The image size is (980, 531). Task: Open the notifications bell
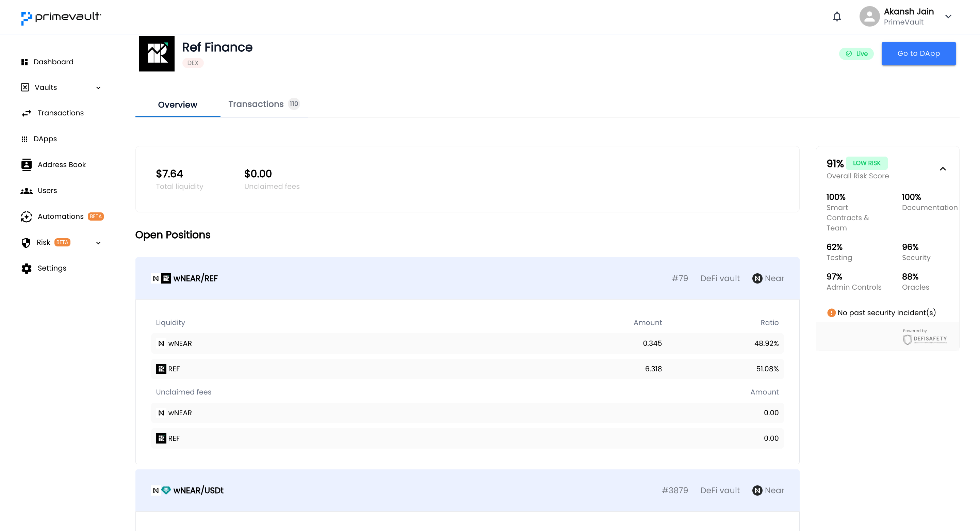click(x=837, y=16)
